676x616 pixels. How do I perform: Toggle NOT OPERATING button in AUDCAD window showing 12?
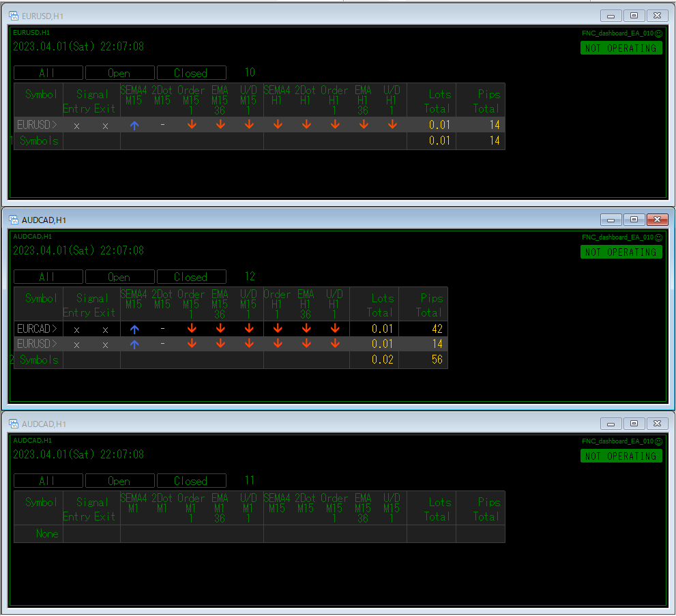[621, 252]
